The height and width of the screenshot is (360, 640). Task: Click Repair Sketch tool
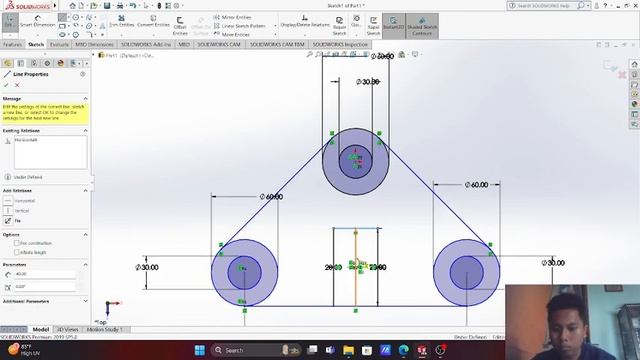339,26
